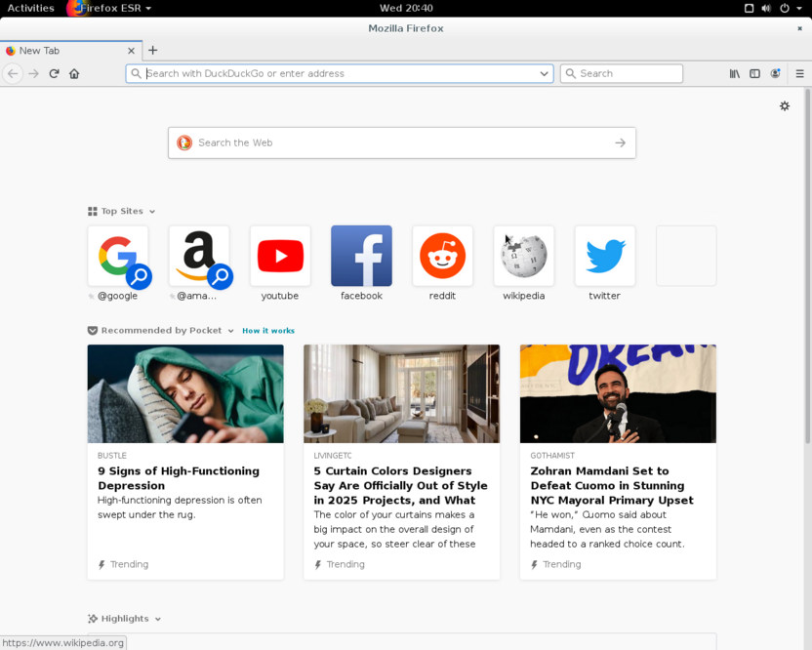Screen dimensions: 812x650
Task: Click the magnifier icon in toolbar search box
Action: coord(570,73)
